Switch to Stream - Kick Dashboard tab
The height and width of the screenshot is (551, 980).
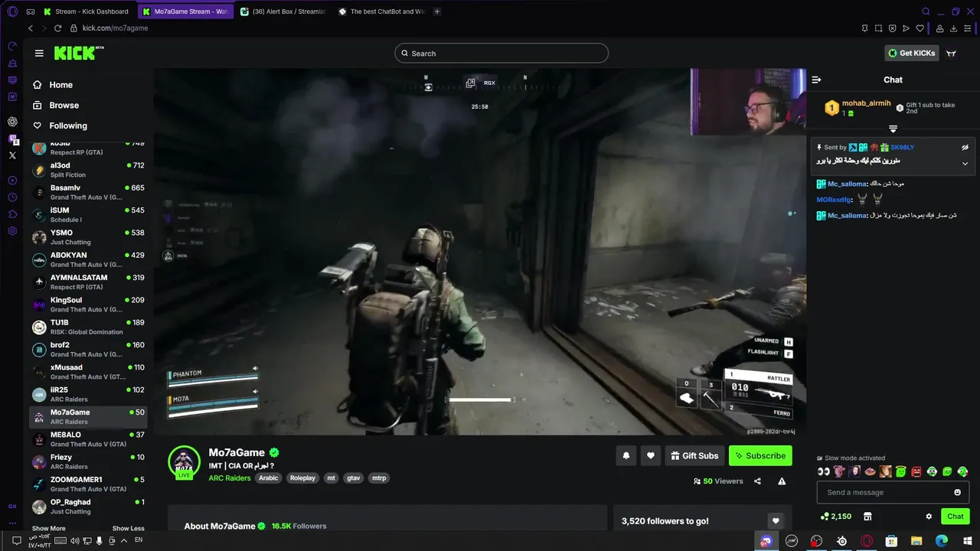click(x=86, y=11)
